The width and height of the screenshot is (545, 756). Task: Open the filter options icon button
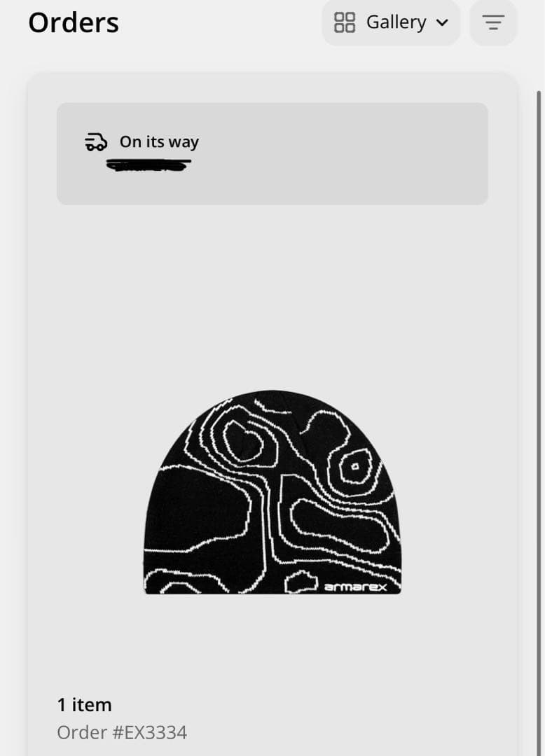493,22
